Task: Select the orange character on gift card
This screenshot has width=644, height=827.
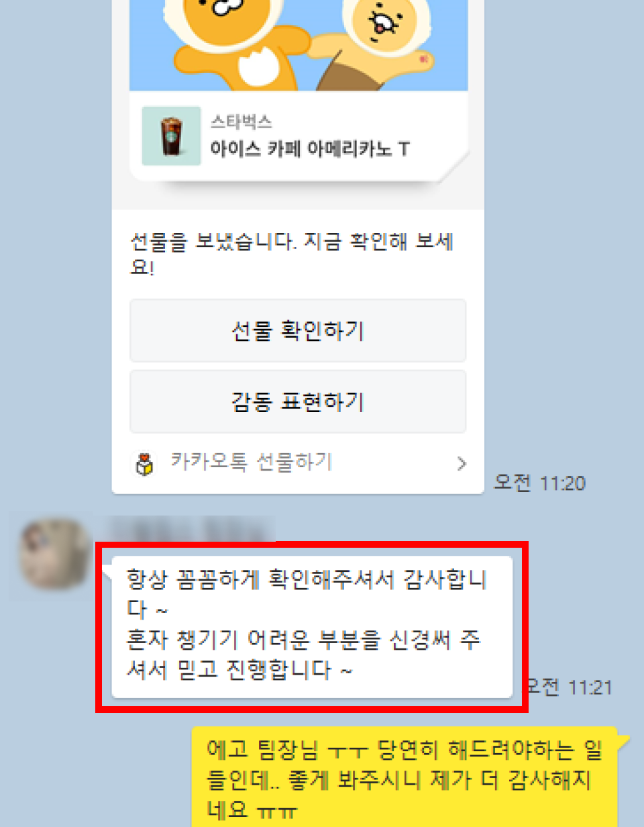Action: [x=237, y=42]
